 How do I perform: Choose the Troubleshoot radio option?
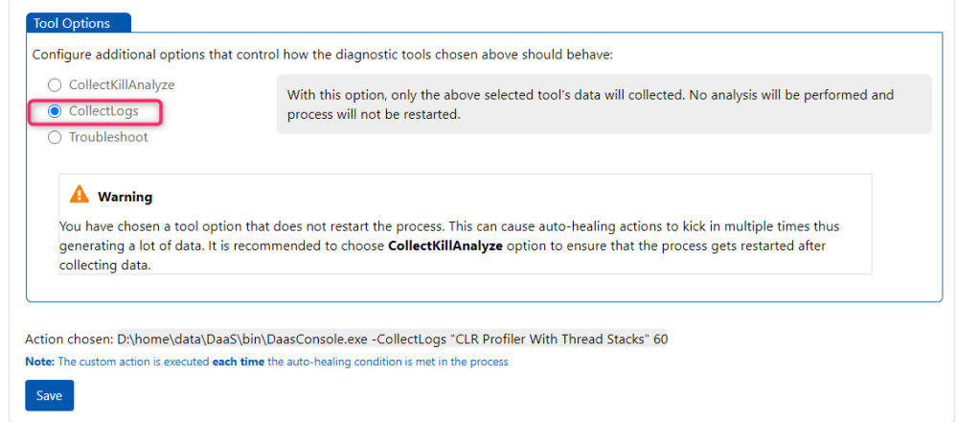click(x=55, y=137)
